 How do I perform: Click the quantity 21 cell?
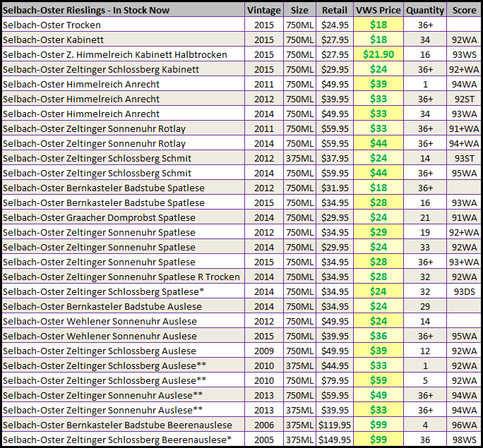425,217
